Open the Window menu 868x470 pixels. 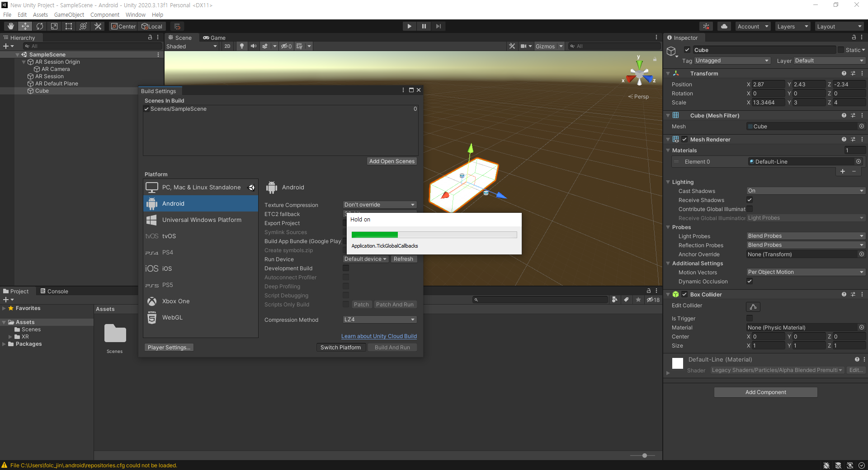coord(136,14)
